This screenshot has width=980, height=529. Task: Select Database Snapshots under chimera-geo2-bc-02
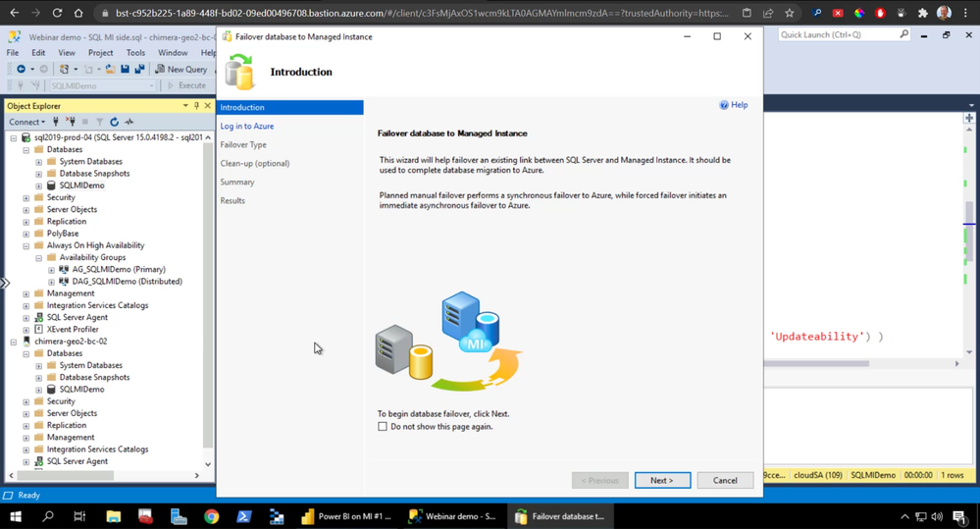coord(94,377)
